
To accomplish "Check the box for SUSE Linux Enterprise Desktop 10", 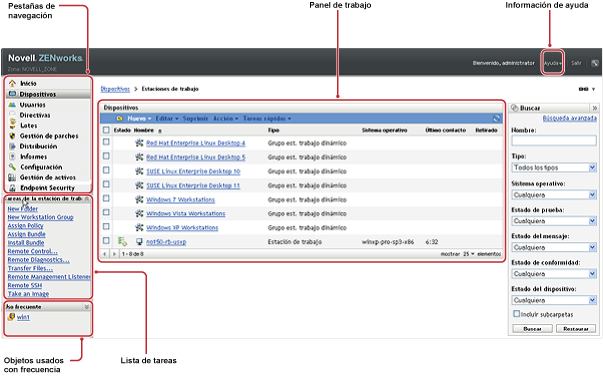I will coord(106,170).
